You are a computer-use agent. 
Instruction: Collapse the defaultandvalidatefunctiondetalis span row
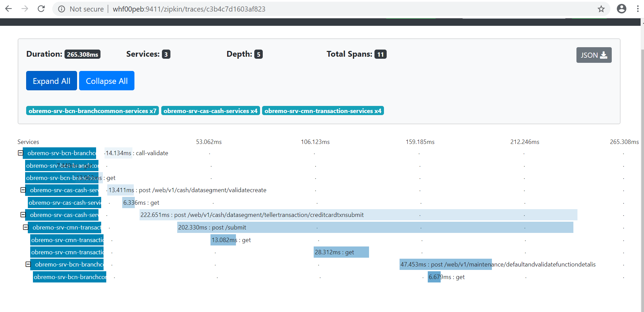click(x=28, y=264)
